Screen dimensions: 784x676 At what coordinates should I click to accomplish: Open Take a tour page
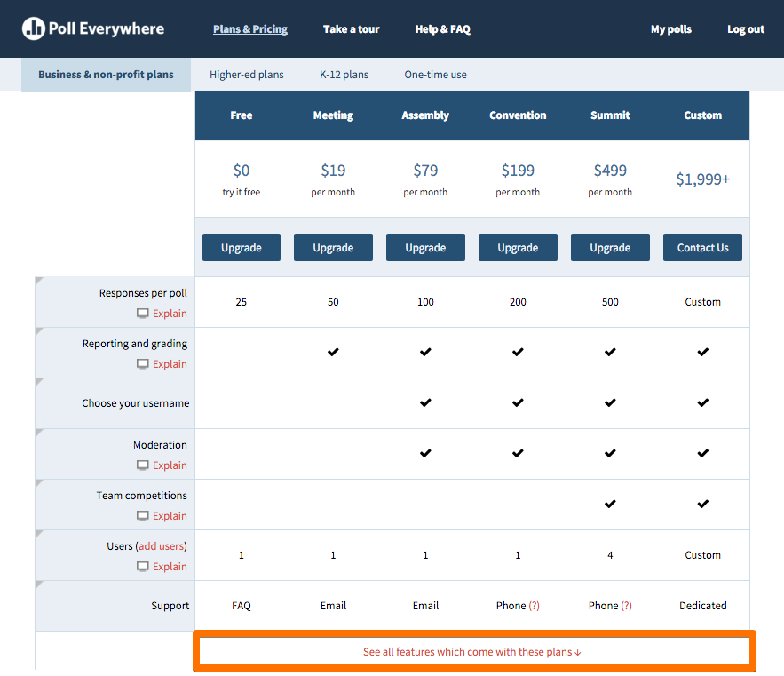point(351,29)
